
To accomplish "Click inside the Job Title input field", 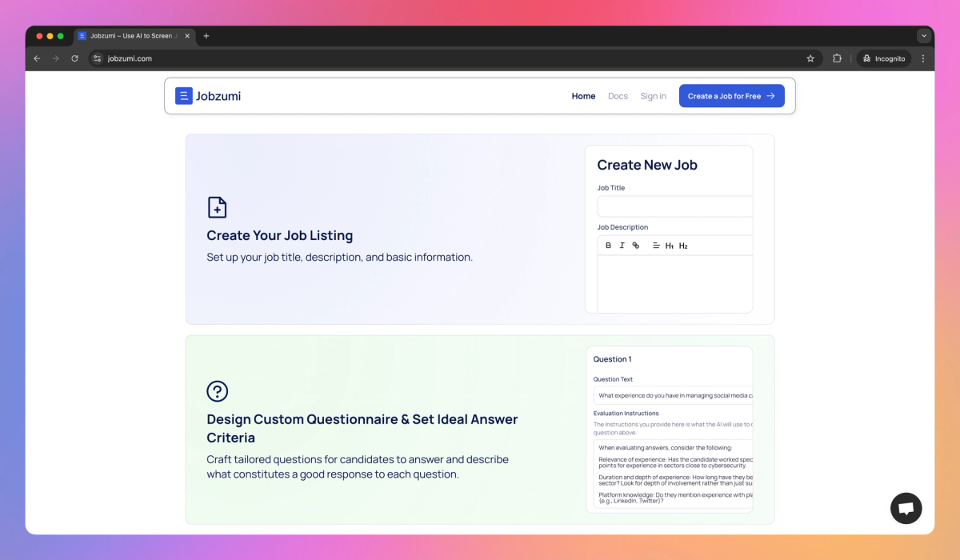I will click(674, 206).
